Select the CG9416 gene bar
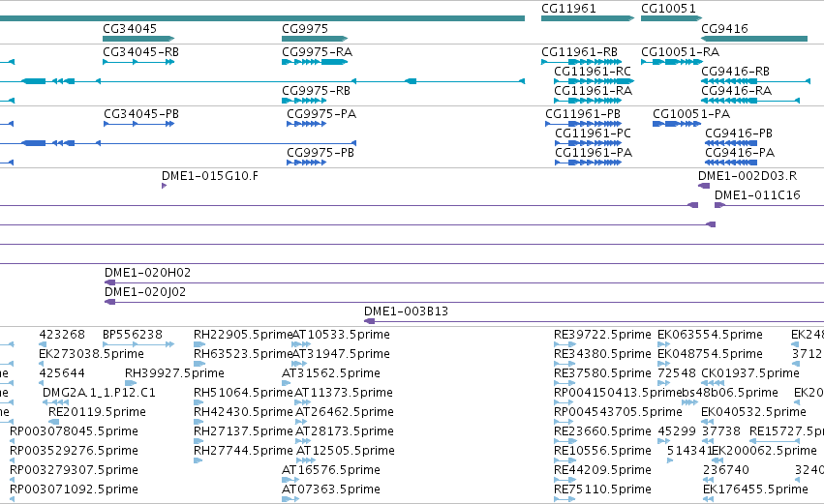The width and height of the screenshot is (824, 504). coord(754,39)
